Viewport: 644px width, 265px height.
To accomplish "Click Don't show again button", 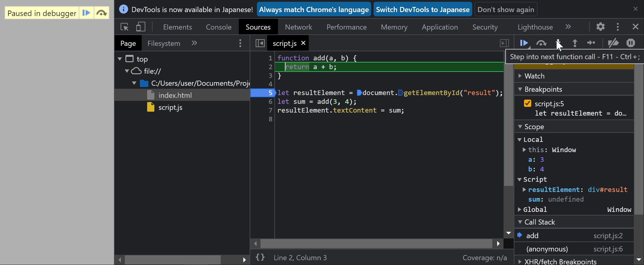I will 506,10.
